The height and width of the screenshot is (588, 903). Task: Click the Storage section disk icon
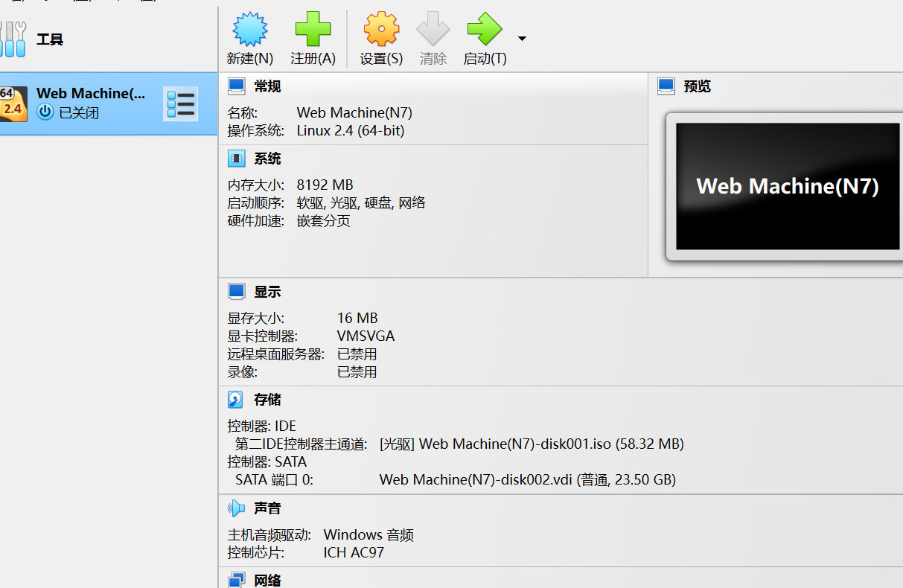coord(235,400)
